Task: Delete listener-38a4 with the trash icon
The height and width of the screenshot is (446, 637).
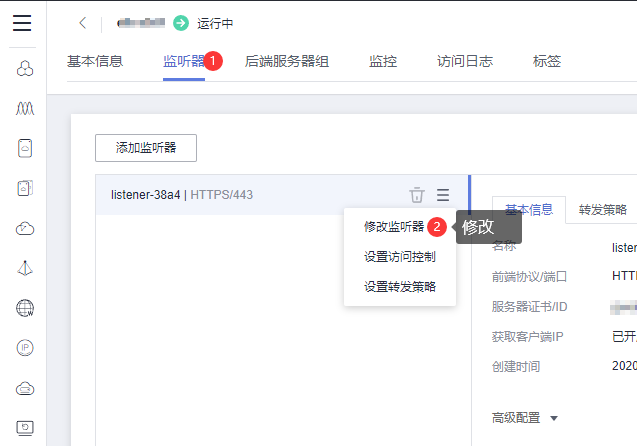Action: click(x=417, y=195)
